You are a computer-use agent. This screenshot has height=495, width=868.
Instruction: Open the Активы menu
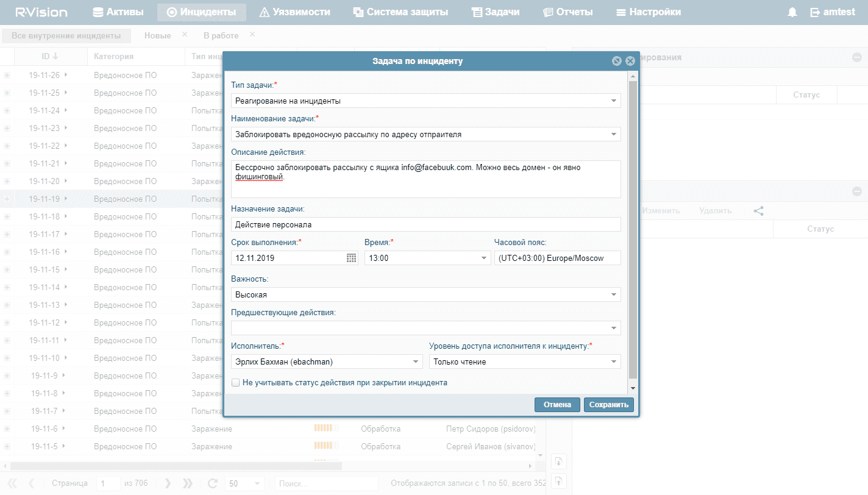pyautogui.click(x=118, y=12)
